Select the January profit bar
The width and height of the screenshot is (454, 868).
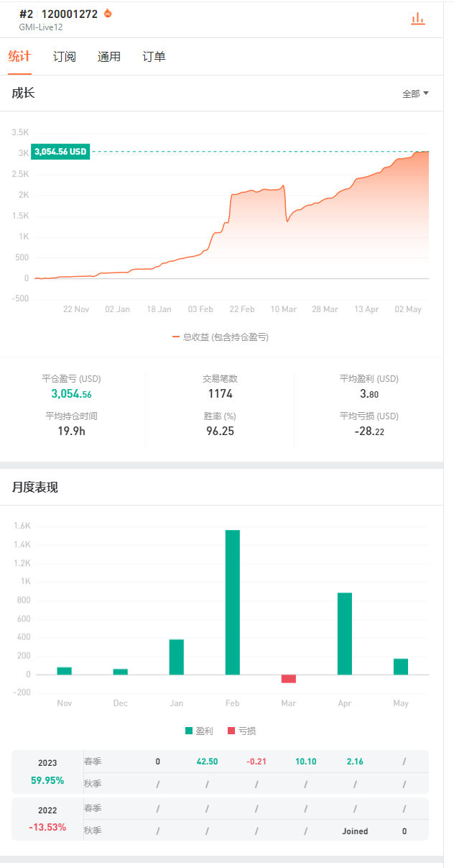pyautogui.click(x=177, y=657)
